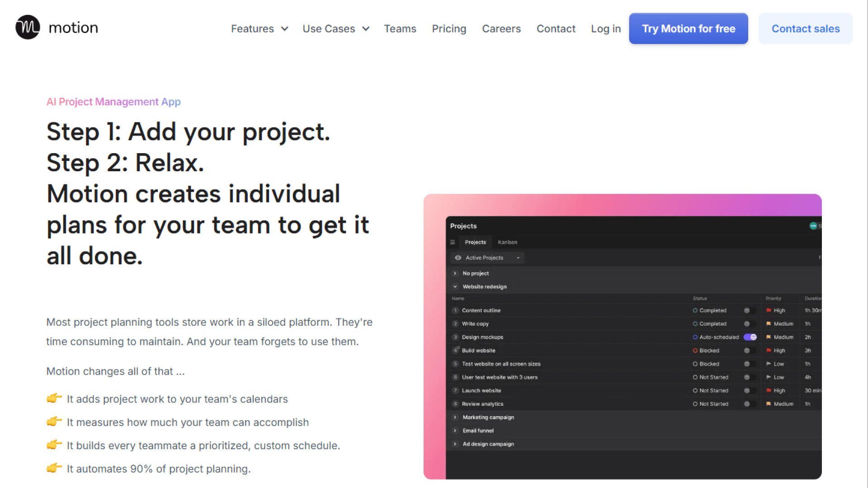Click the AI Project Management App label

coord(113,102)
